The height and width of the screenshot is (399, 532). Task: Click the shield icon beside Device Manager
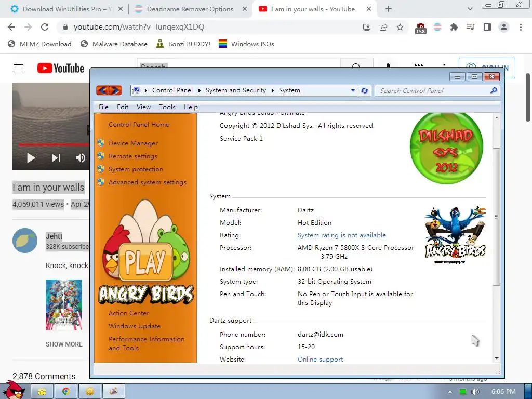[101, 143]
